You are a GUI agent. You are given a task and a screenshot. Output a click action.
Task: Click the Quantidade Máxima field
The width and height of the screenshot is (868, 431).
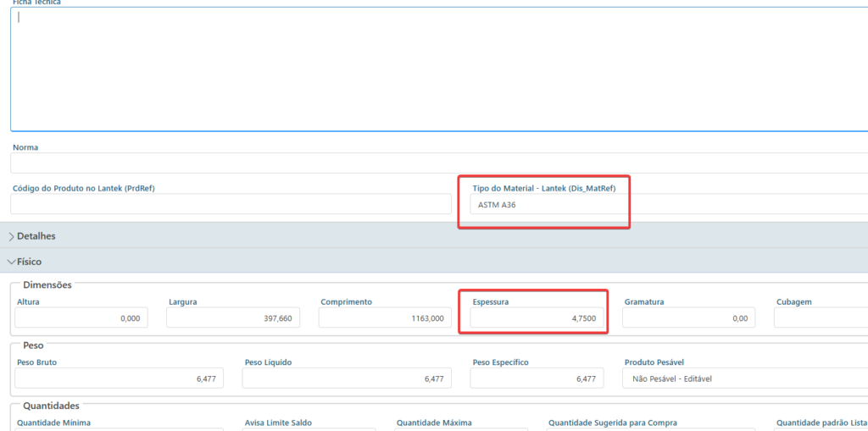click(x=460, y=428)
